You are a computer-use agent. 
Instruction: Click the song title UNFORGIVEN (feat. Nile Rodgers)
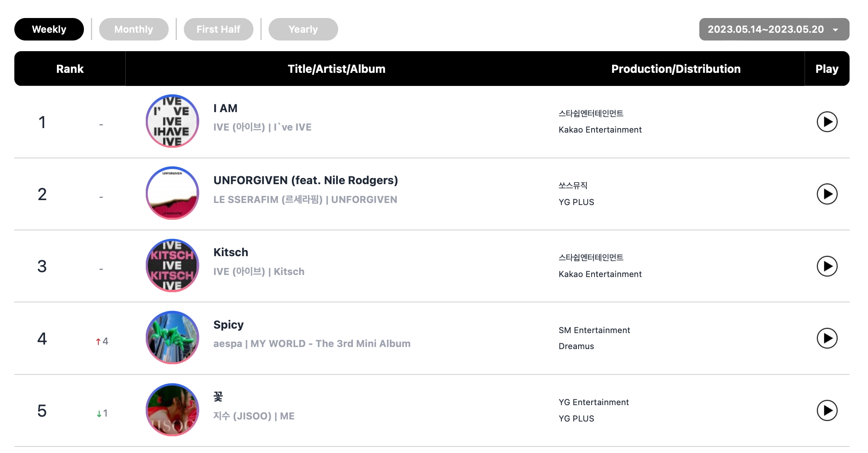point(305,180)
